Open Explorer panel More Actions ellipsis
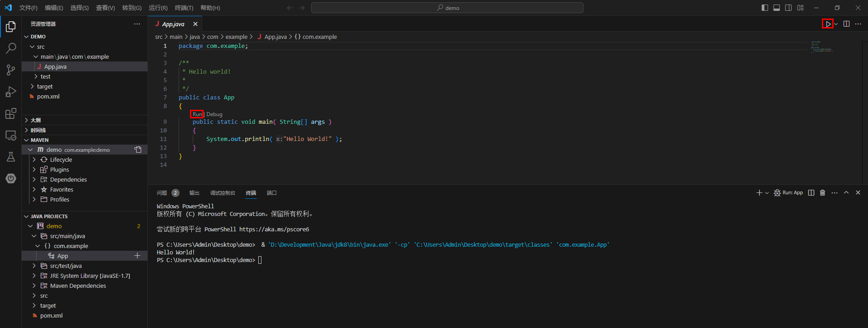The image size is (868, 328). [137, 24]
